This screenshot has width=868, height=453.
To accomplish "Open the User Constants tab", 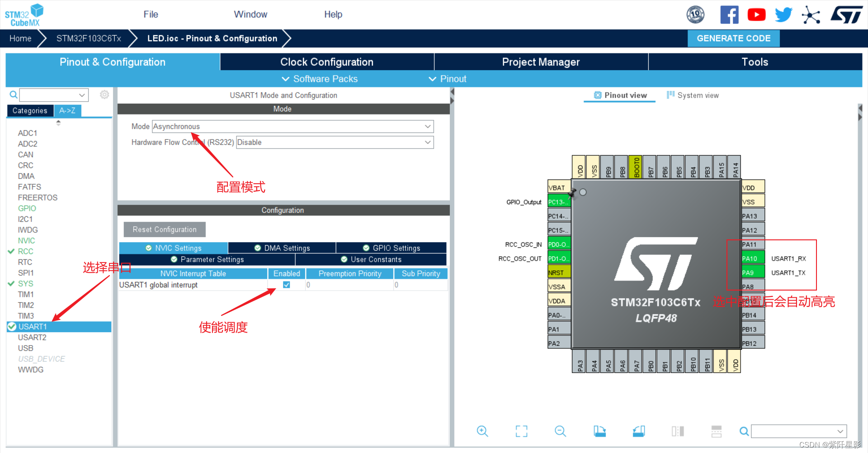I will click(x=371, y=259).
